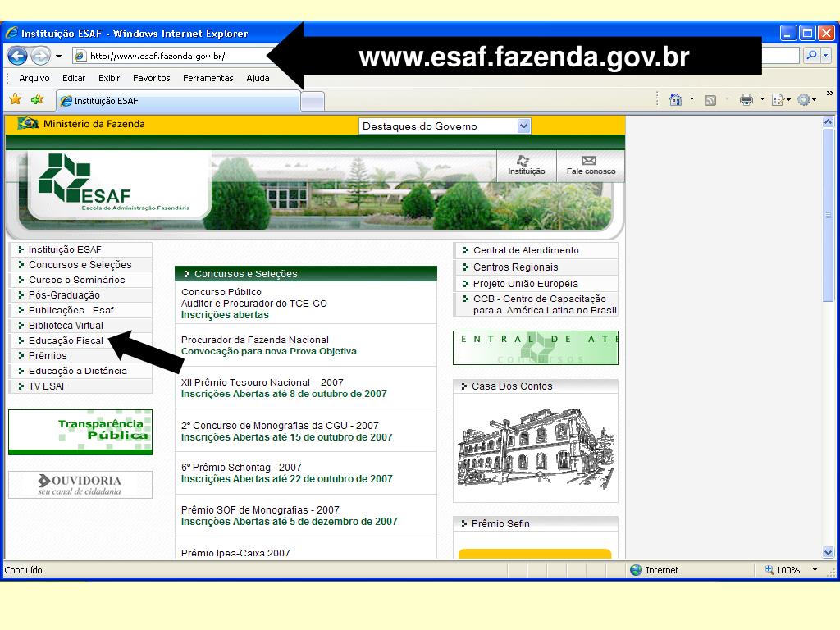Viewport: 840px width, 630px height.
Task: Open the Exibir menu
Action: click(109, 78)
